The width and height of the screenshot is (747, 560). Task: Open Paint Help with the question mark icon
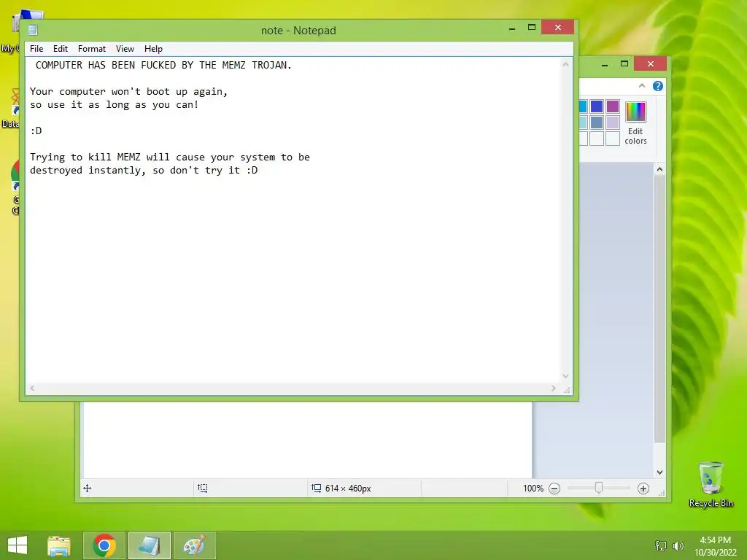point(658,86)
